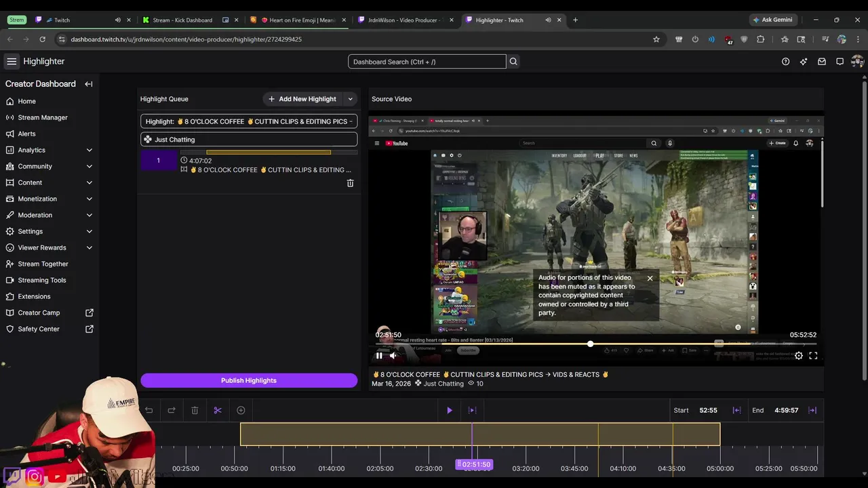
Task: Mute the Twitch browser tab audio
Action: coord(118,20)
